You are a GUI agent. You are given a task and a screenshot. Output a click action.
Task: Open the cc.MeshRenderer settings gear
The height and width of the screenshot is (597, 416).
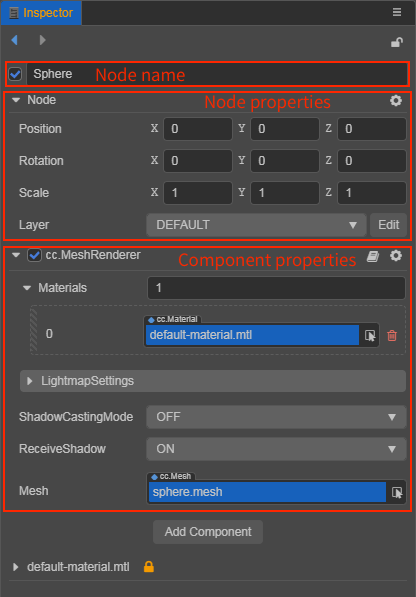tap(396, 256)
